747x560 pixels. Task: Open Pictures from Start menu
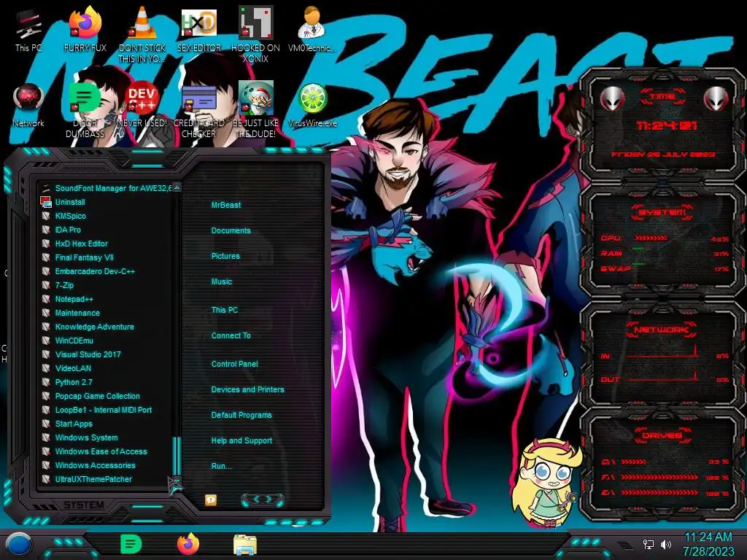tap(225, 256)
